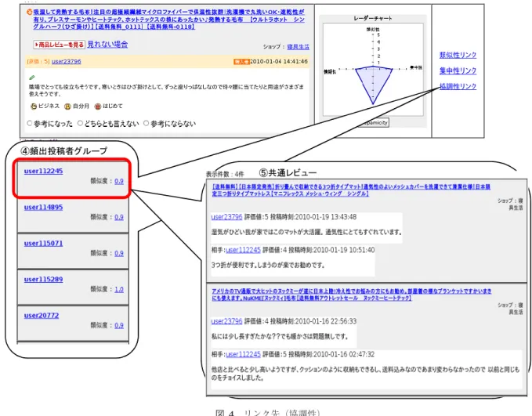
Task: Click the ビジネス tag icon
Action: 34,107
